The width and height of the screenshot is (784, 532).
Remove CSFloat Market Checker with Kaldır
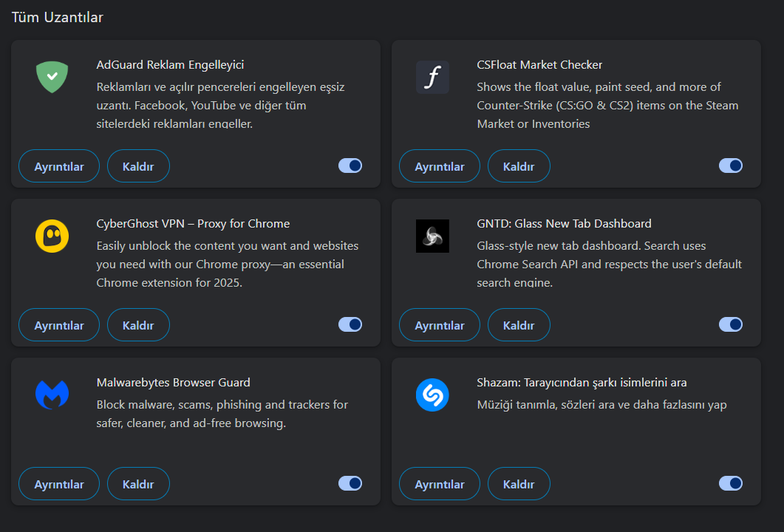[x=519, y=166]
